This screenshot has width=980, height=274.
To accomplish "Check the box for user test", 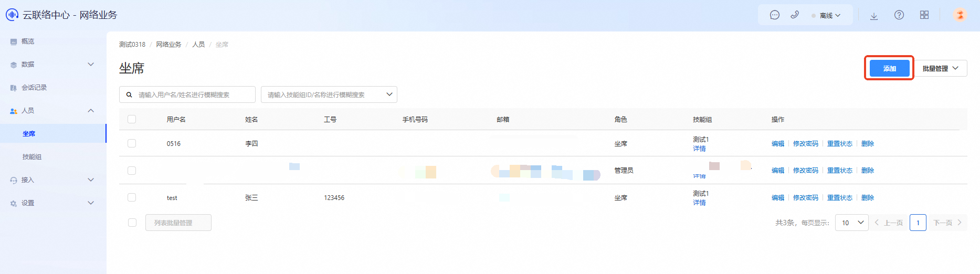I will pyautogui.click(x=132, y=197).
